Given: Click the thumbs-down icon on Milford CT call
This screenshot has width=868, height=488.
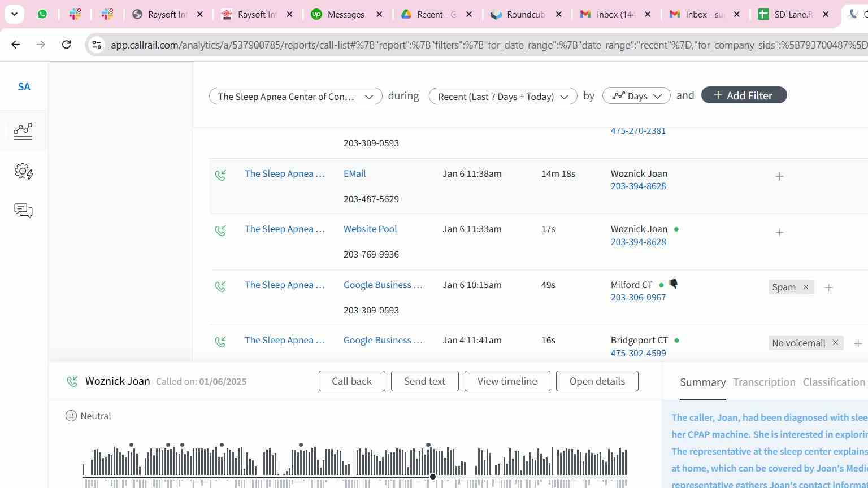Looking at the screenshot, I should point(673,284).
